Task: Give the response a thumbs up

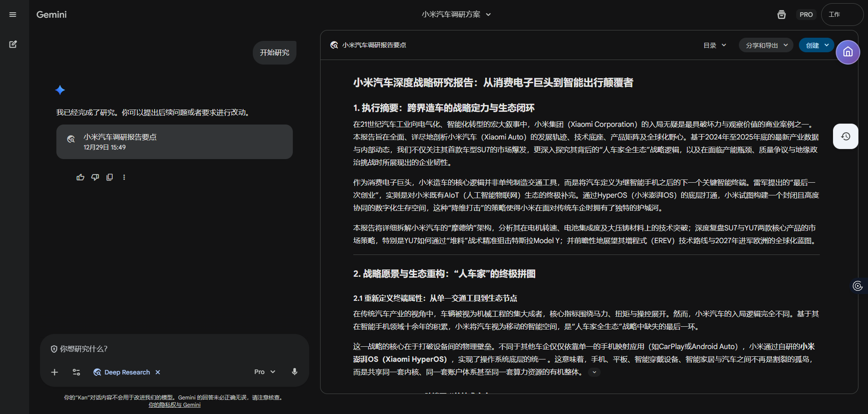Action: point(80,177)
